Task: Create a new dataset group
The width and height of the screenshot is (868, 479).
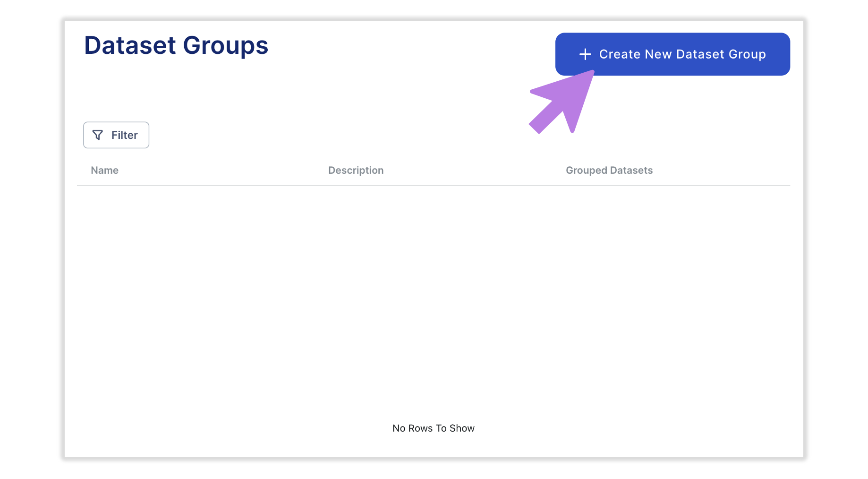Action: pyautogui.click(x=672, y=54)
